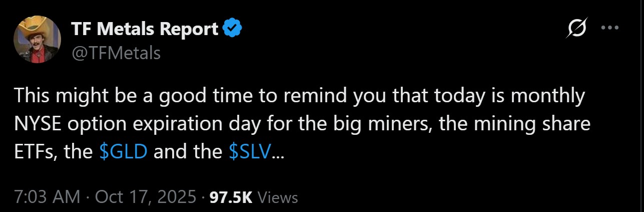Image resolution: width=644 pixels, height=212 pixels.
Task: Click the Views label
Action: [280, 197]
